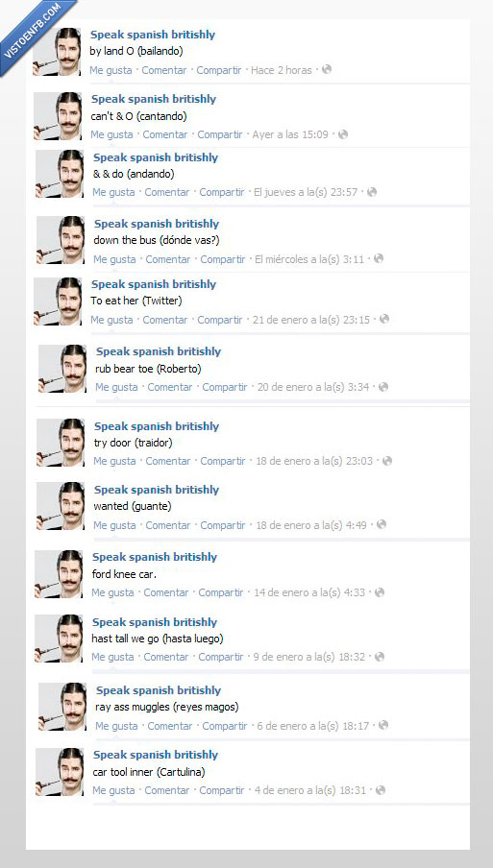Click globe icon on 'car tool inner' post
Viewport: 493px width, 868px height.
point(380,790)
